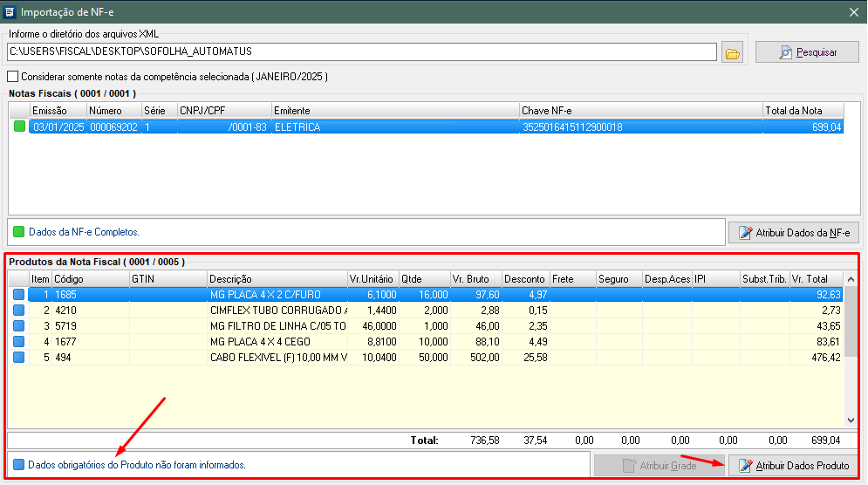Click the blue status icon for product 4210

pyautogui.click(x=19, y=311)
